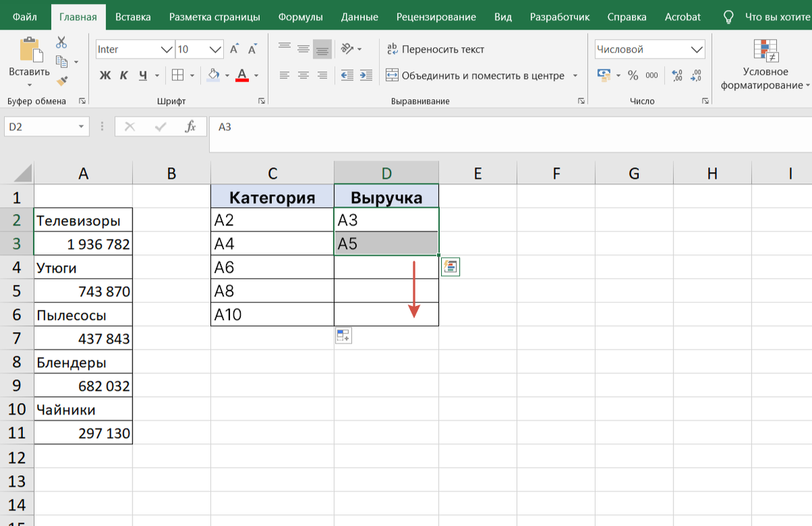Switch to the Рецензирование tab

[x=436, y=17]
